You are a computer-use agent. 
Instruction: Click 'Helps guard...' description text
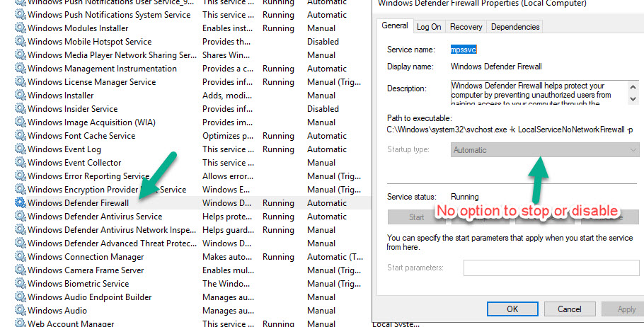[x=229, y=229]
